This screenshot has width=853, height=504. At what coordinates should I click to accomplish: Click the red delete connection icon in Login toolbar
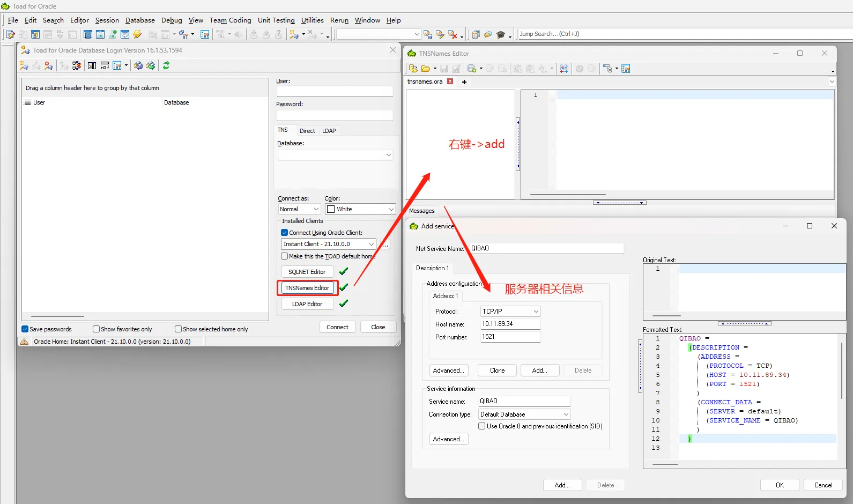[x=49, y=65]
